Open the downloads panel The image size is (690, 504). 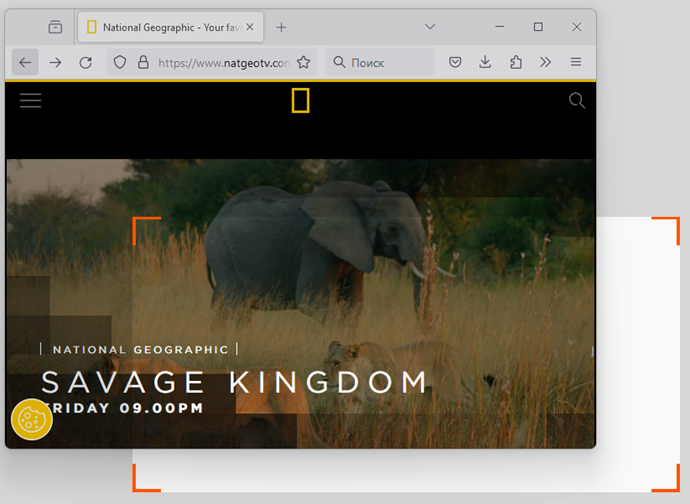coord(485,62)
